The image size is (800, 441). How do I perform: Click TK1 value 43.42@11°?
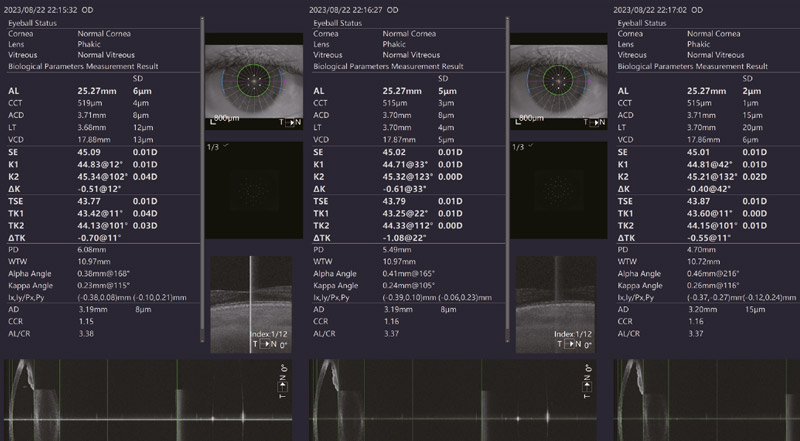(99, 213)
